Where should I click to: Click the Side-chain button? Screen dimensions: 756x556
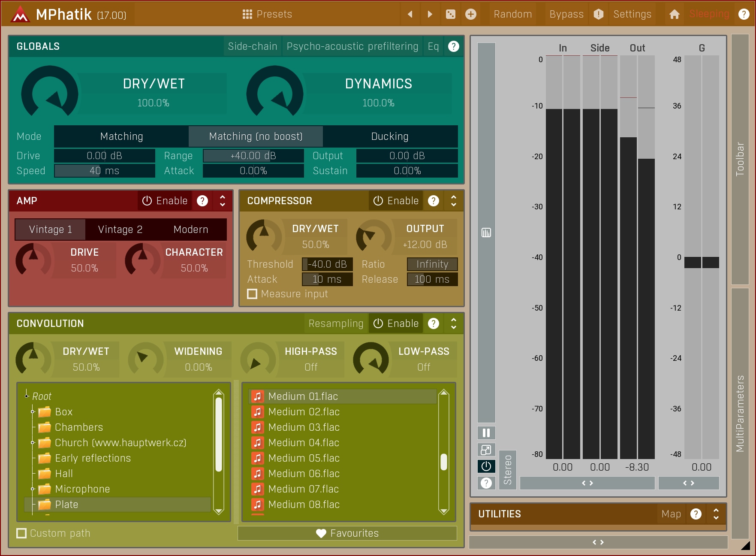[252, 46]
